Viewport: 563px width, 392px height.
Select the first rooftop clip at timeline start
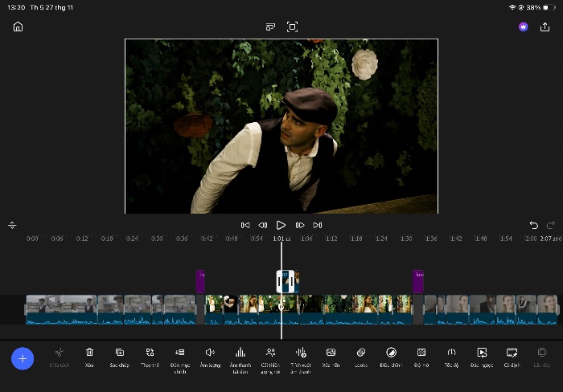click(61, 310)
